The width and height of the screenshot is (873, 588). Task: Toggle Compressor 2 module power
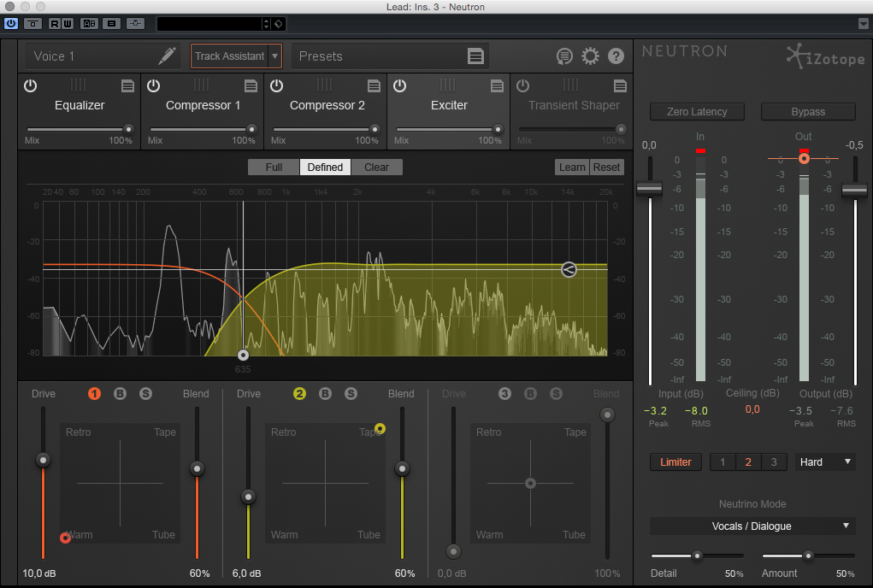(276, 85)
